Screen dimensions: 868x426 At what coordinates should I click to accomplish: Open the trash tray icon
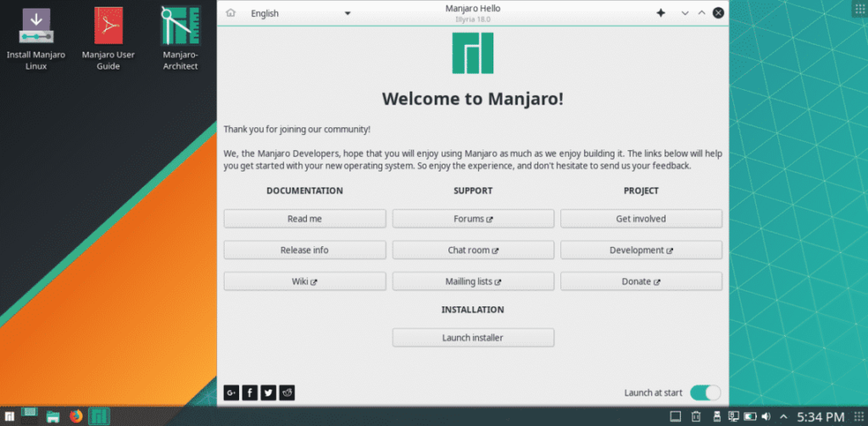tap(697, 416)
